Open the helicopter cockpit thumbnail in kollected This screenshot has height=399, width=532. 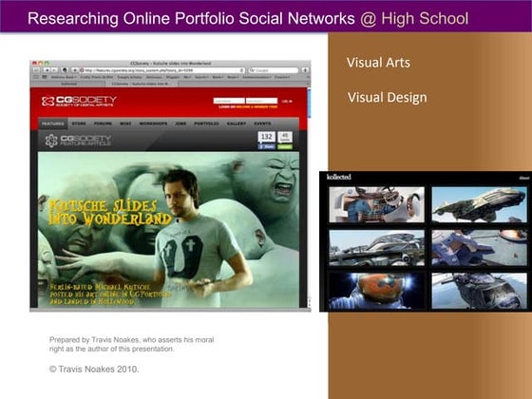click(479, 291)
